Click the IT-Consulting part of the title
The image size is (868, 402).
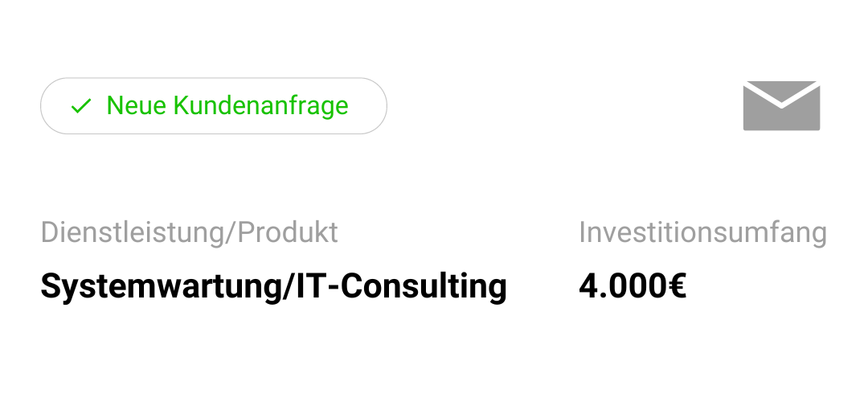coord(401,286)
